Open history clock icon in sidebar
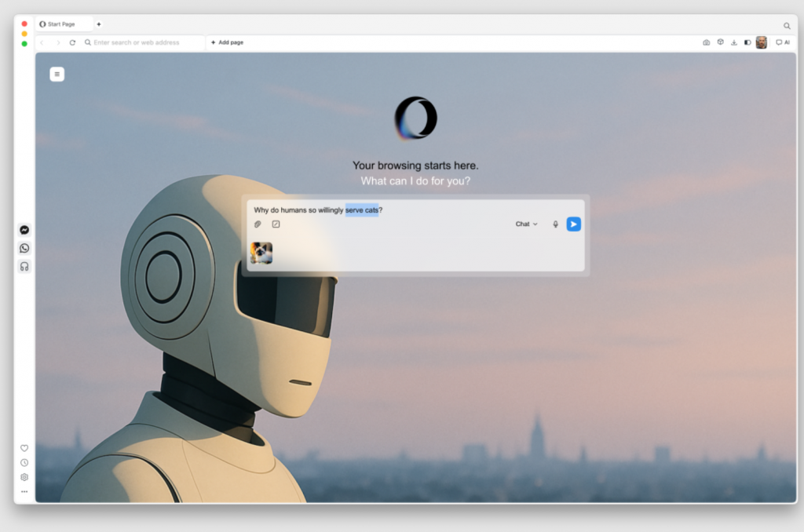Viewport: 804px width, 532px height. tap(24, 463)
